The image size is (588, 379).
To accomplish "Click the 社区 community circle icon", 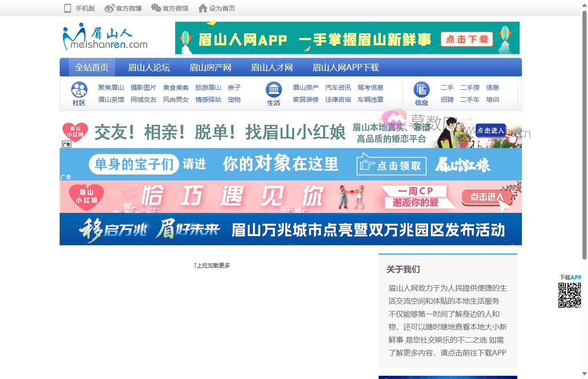I will click(x=79, y=89).
